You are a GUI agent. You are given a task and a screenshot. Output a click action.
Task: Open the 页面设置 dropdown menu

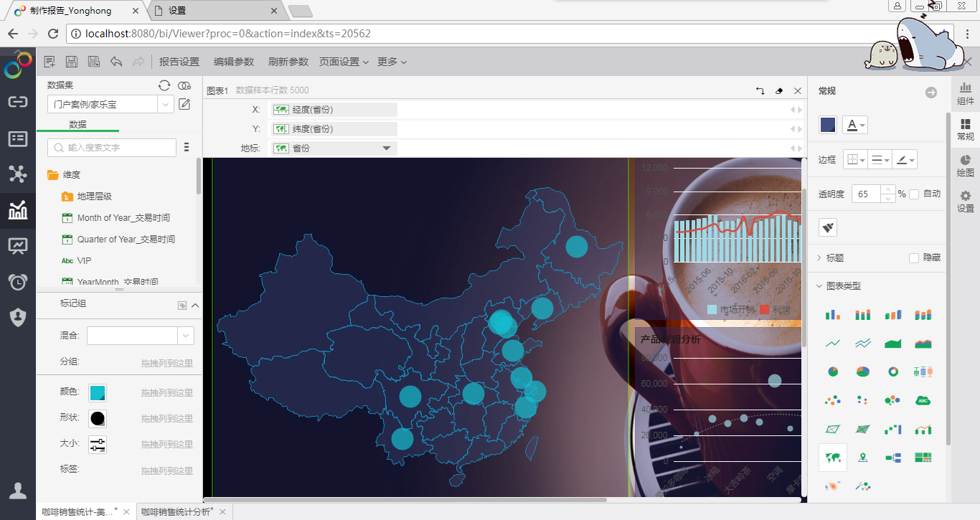344,62
